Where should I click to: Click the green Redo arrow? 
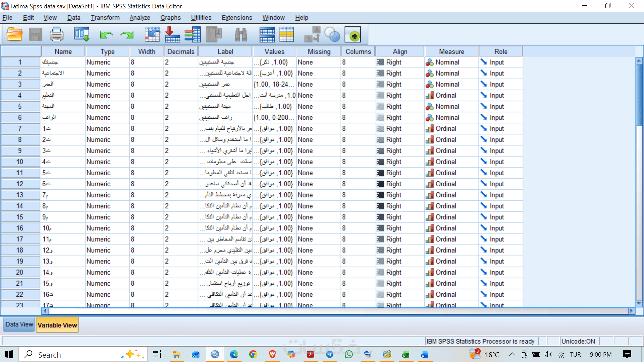(x=127, y=35)
